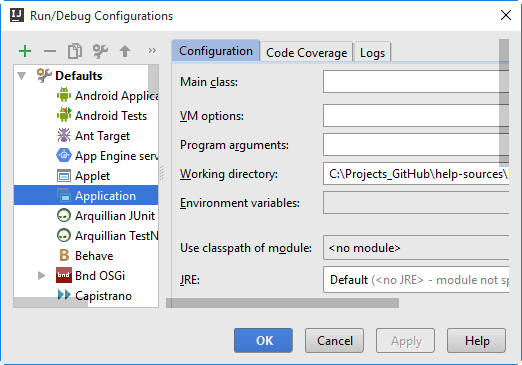Open the wrench Edit Defaults icon
Screen dimensions: 522x365
pyautogui.click(x=100, y=51)
